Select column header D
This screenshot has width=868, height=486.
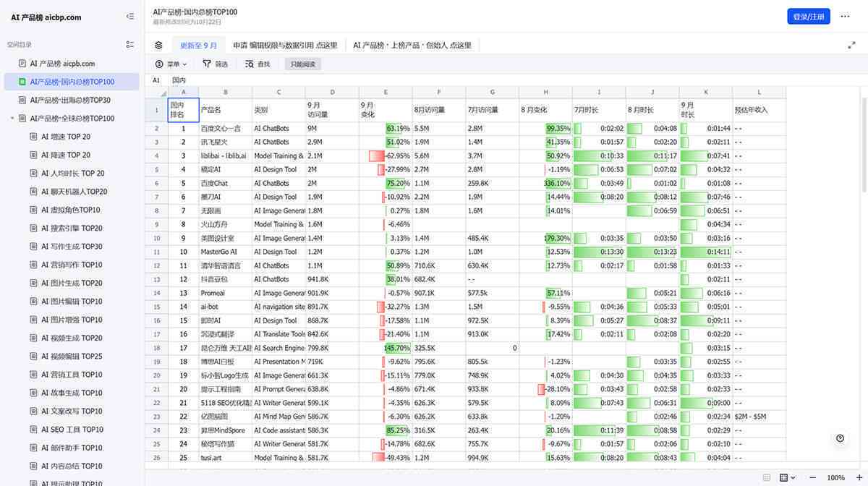tap(332, 92)
